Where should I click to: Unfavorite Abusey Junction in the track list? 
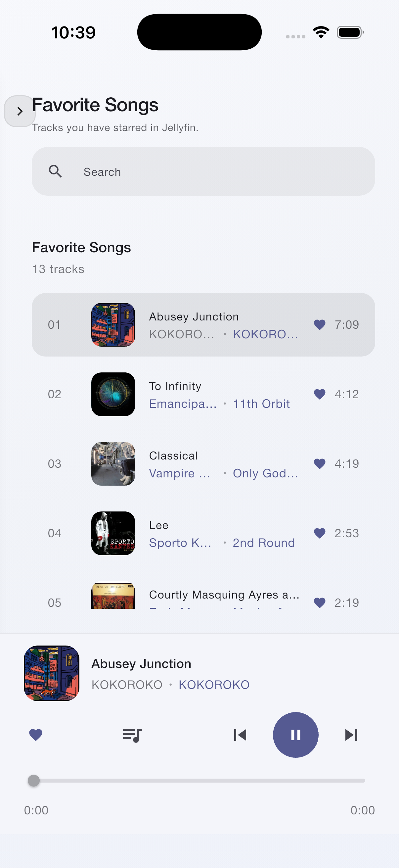click(320, 324)
